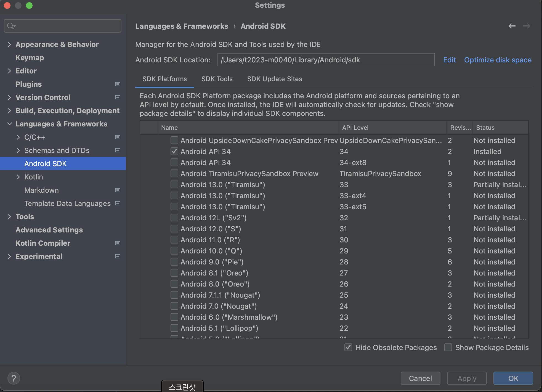Click the Revision column header
The width and height of the screenshot is (542, 392).
click(459, 128)
